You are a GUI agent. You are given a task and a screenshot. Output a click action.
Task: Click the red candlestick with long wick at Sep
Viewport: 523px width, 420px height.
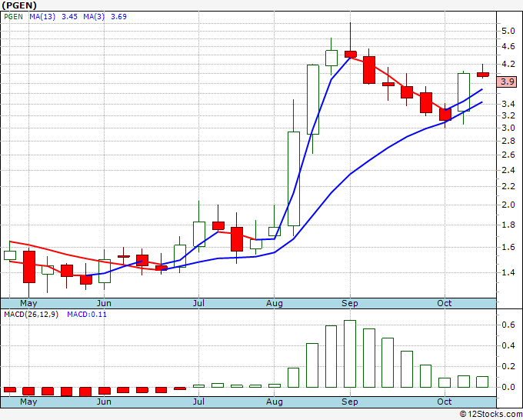tap(351, 55)
